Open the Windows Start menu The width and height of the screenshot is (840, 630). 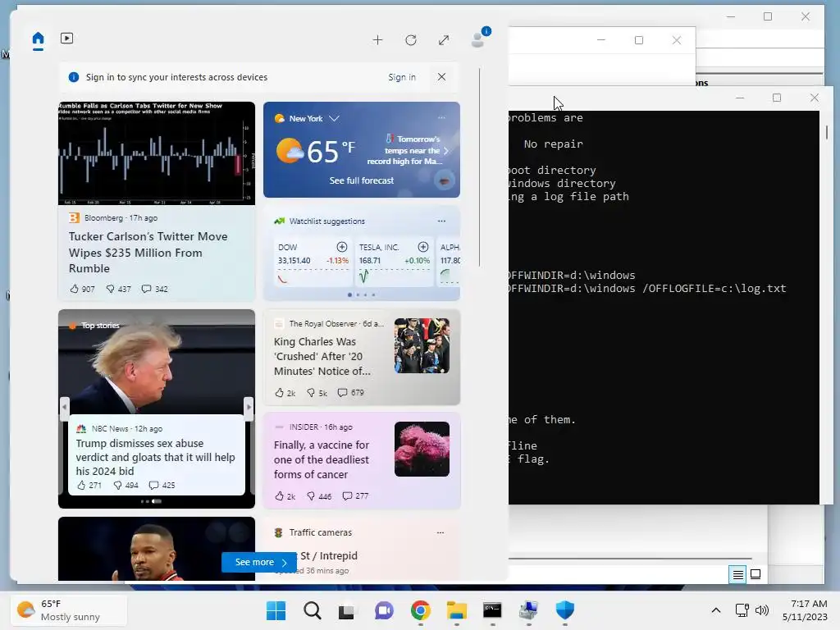pos(276,610)
